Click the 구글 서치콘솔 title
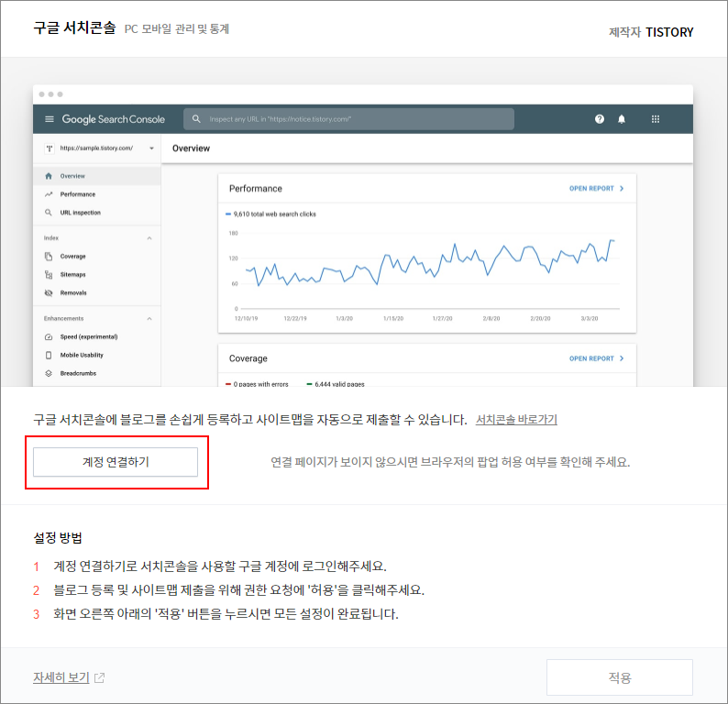Screen dimensions: 728x704 pos(74,27)
